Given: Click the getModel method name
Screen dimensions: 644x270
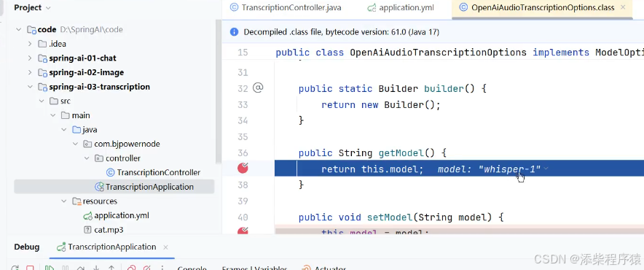Looking at the screenshot, I should pos(401,153).
